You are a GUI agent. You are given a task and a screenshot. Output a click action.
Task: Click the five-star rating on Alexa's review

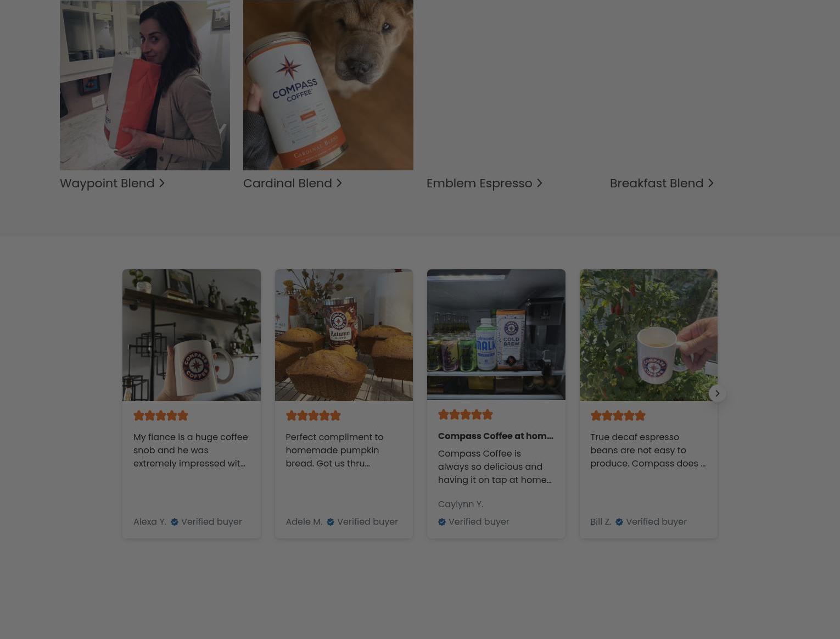(161, 416)
